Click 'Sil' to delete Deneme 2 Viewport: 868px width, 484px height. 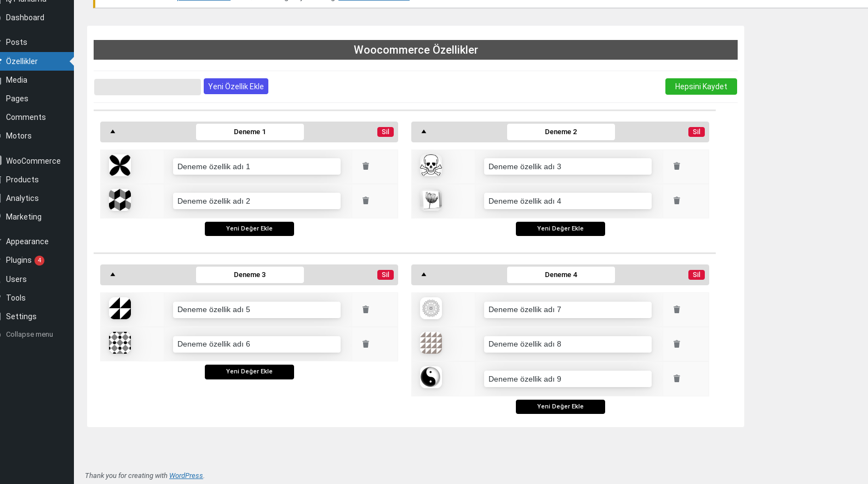[697, 132]
